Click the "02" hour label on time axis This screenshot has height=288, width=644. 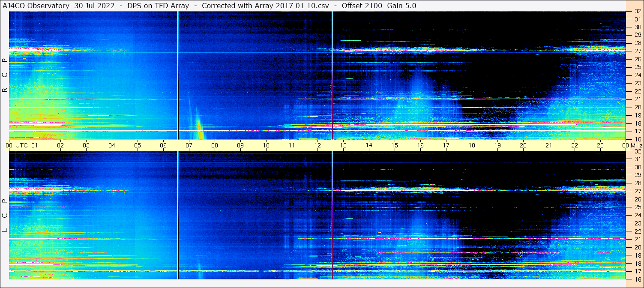click(x=60, y=145)
